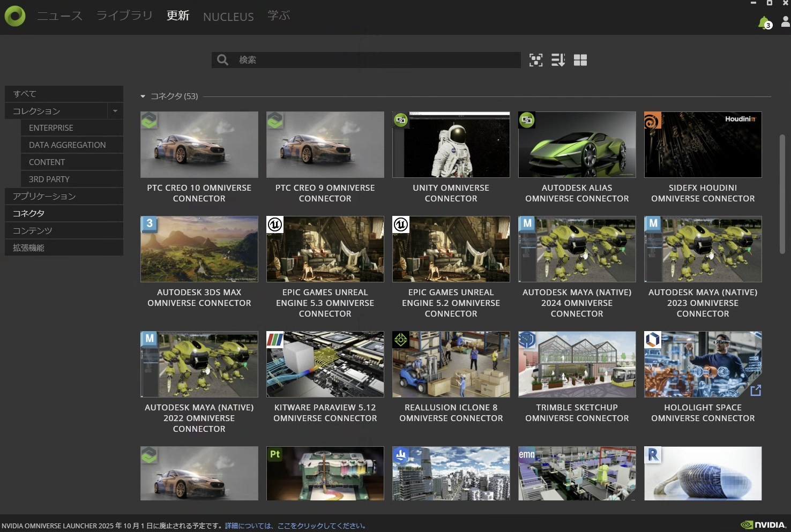Switch to grid view icon
Image resolution: width=791 pixels, height=532 pixels.
(x=580, y=60)
